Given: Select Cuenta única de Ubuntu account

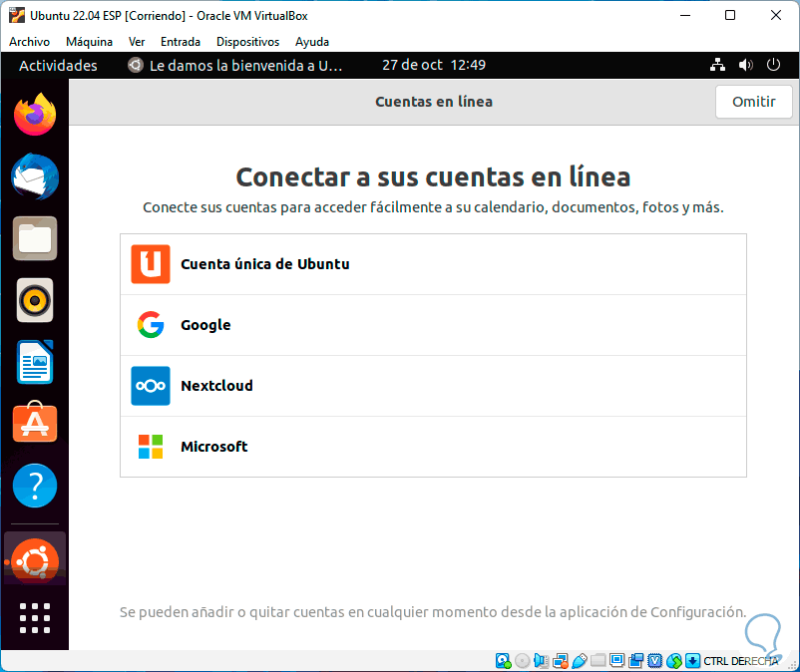Looking at the screenshot, I should (433, 264).
